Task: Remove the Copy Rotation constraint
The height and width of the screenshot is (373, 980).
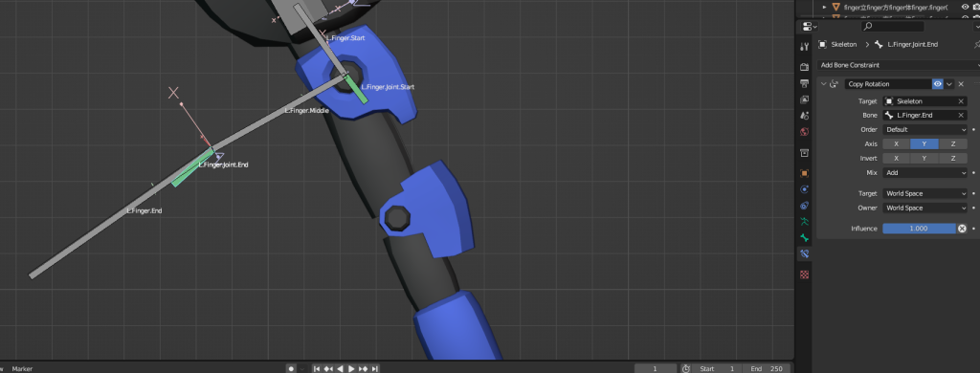Action: (x=961, y=84)
